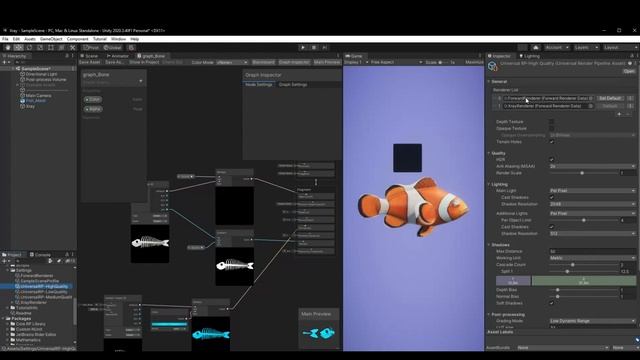Open object picker for XrayRenderer field
Screen dimensions: 640x360
590,106
